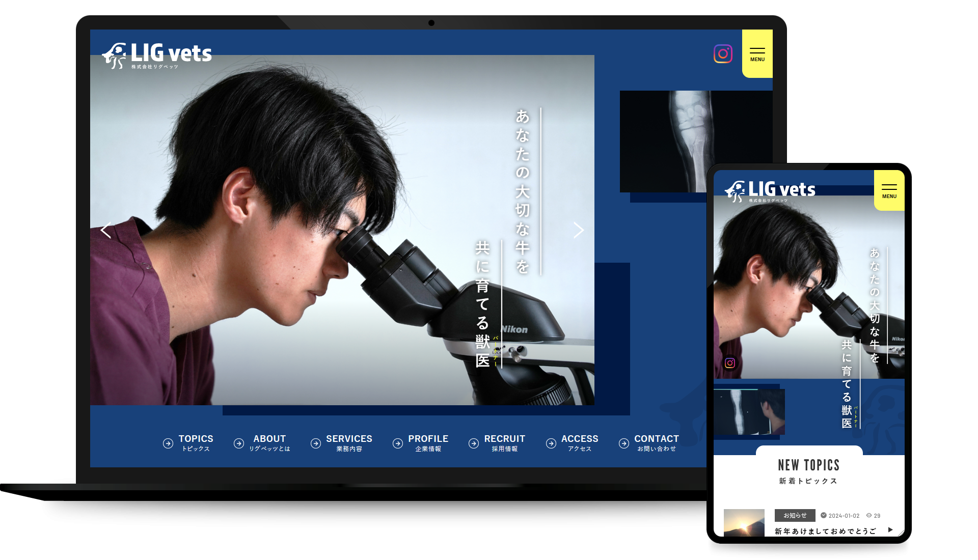Click the circled arrow beside RECRUIT
Screen dimensions: 978x560
(x=474, y=443)
